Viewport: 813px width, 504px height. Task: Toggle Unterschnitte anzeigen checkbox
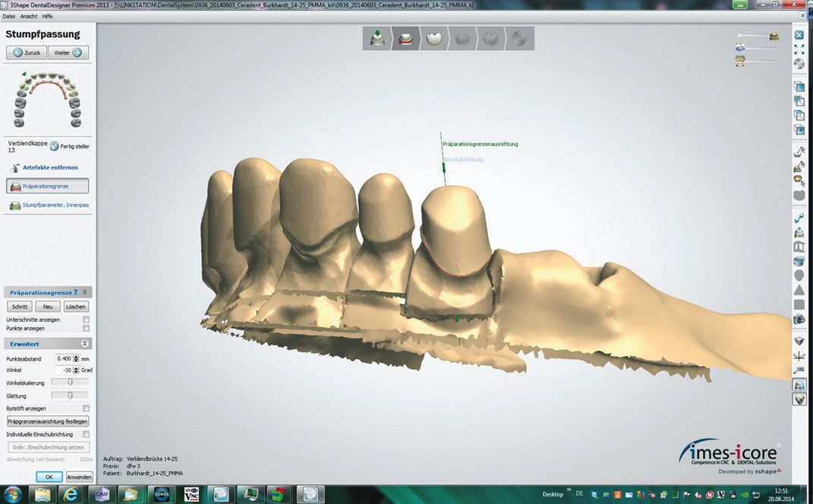click(86, 320)
